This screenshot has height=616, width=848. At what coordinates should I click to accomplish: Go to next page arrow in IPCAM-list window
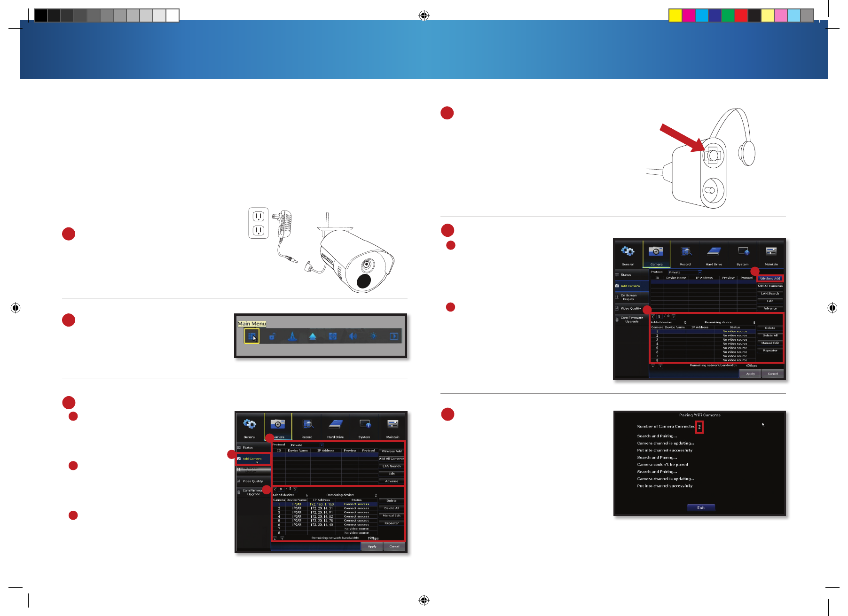[x=295, y=489]
